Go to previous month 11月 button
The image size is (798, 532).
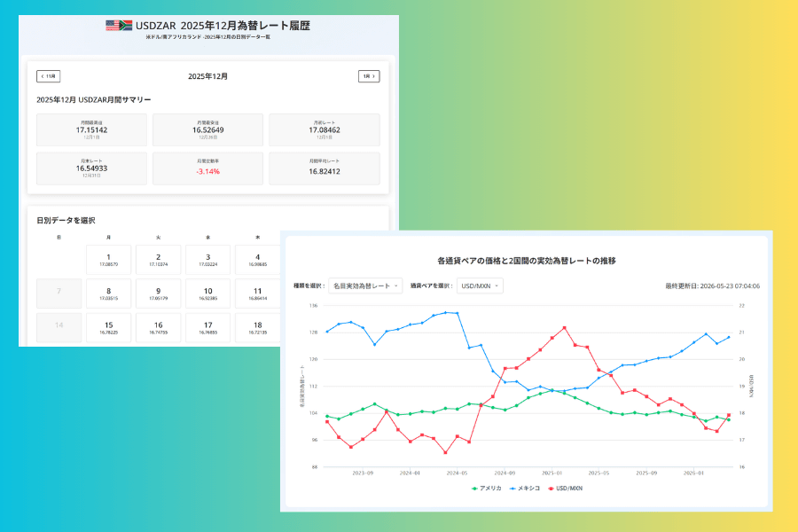point(49,76)
